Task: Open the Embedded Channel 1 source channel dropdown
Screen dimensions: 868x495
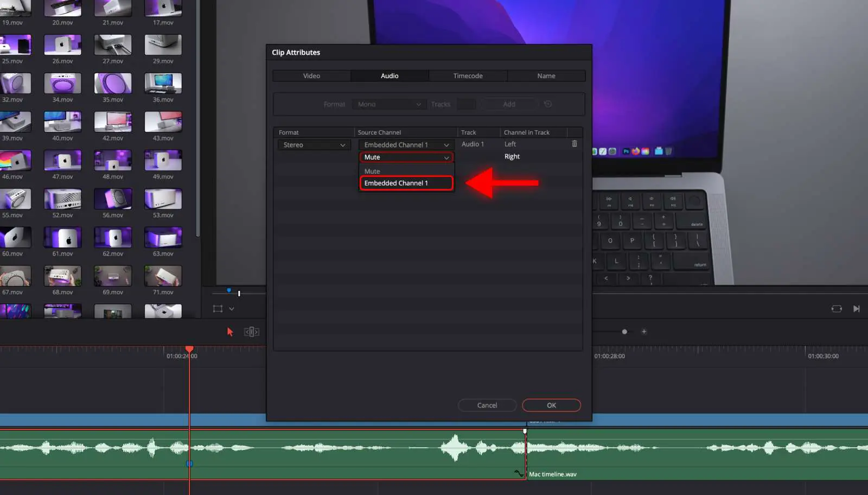Action: (406, 144)
